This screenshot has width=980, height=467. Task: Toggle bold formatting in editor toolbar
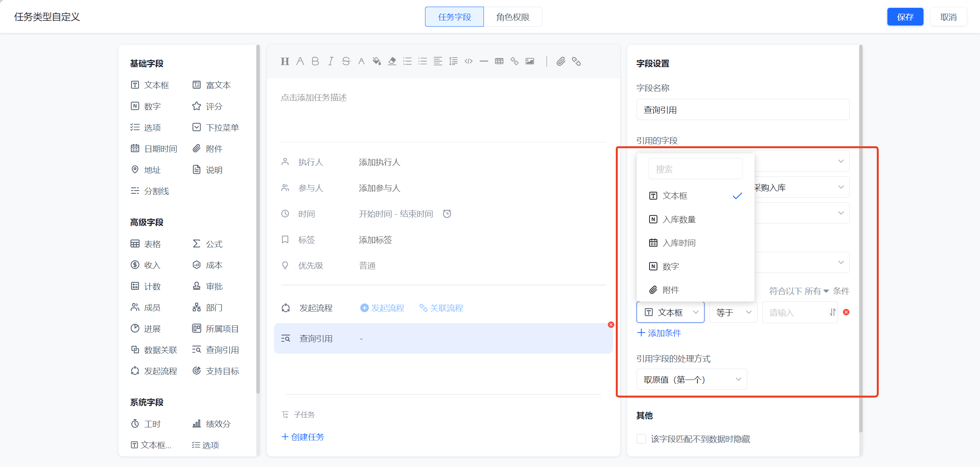coord(315,62)
